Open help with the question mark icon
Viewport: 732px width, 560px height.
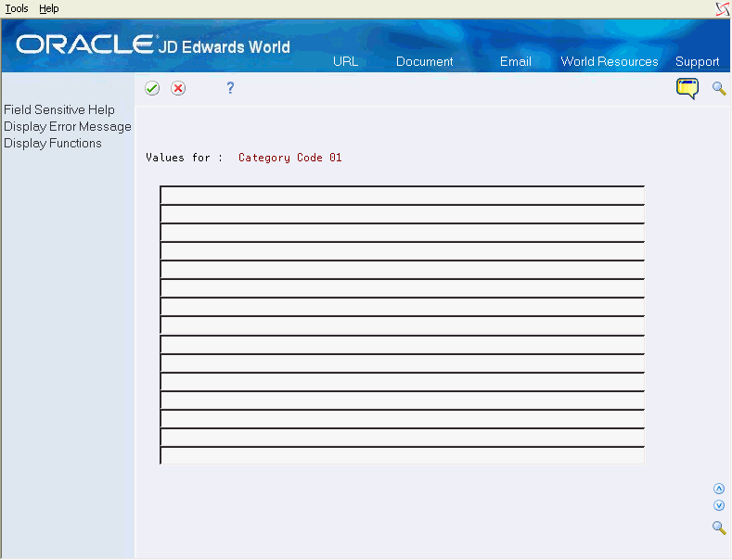pos(230,88)
